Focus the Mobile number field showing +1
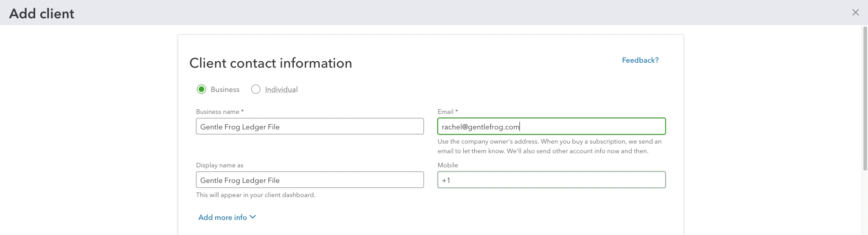868x235 pixels. click(551, 180)
